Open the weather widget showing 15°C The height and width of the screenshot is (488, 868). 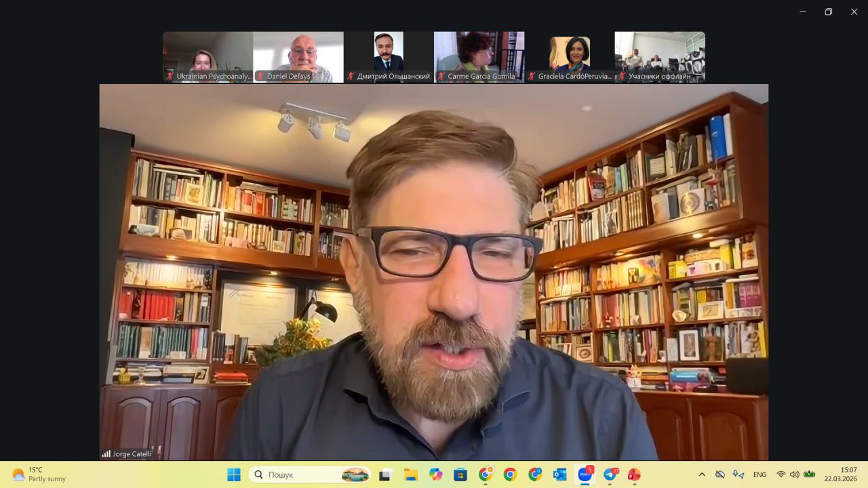(x=39, y=474)
